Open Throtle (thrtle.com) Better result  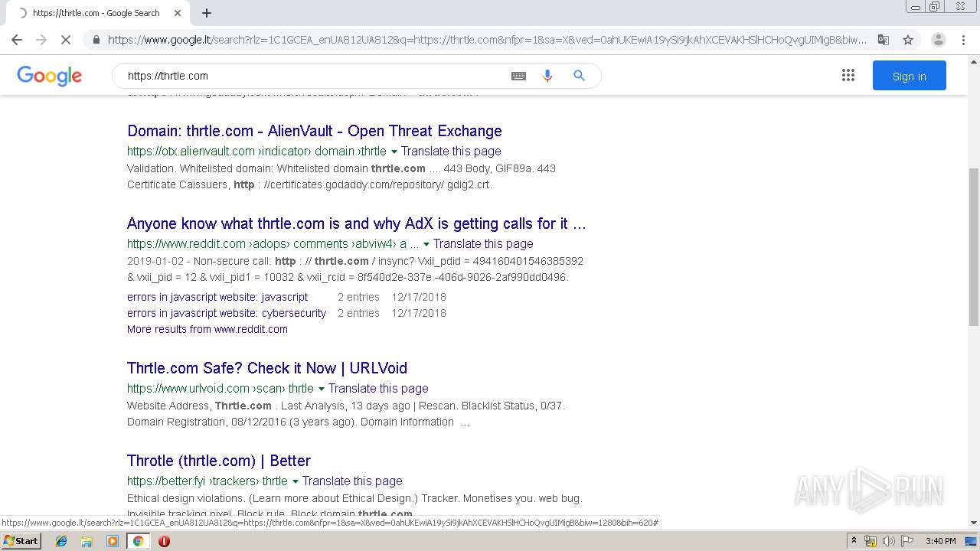pyautogui.click(x=219, y=461)
